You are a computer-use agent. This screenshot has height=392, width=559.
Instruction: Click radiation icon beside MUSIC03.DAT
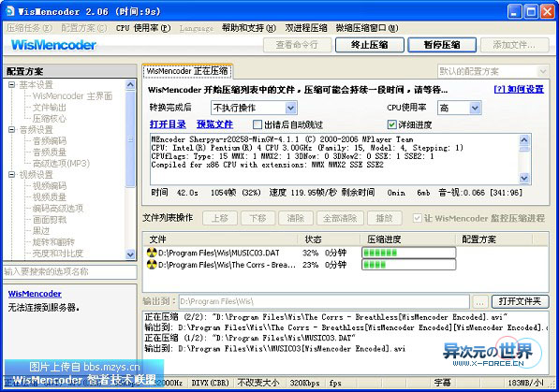[152, 253]
